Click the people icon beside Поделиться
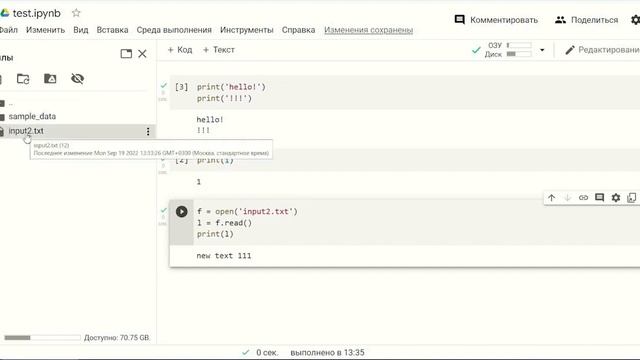Viewport: 640px width, 360px height. 560,20
